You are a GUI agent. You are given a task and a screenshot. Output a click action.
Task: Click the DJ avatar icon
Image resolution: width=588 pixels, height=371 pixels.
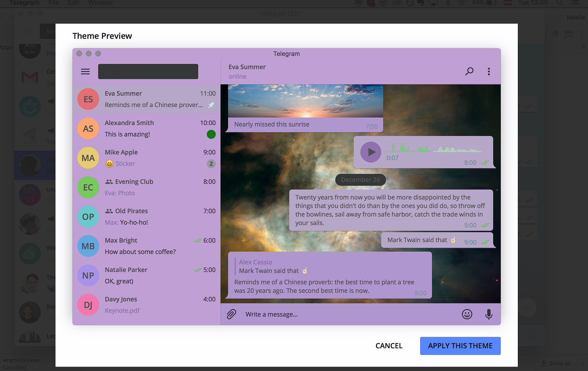pyautogui.click(x=88, y=305)
